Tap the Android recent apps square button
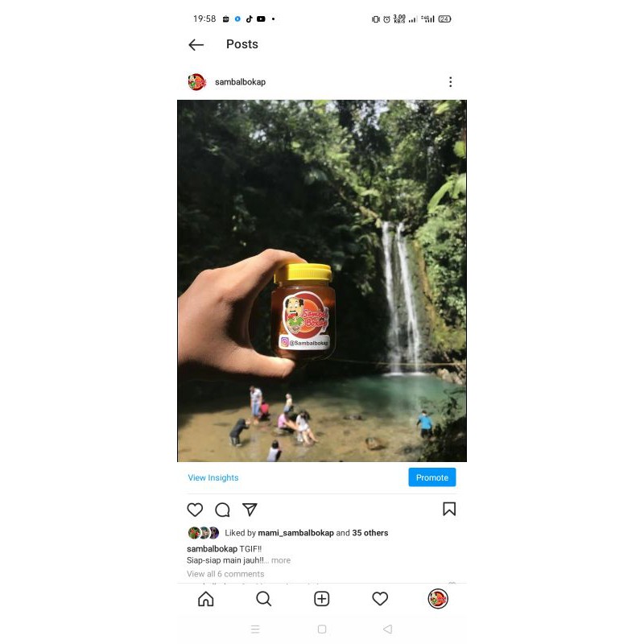Viewport: 644px width, 644px height. coord(322,630)
